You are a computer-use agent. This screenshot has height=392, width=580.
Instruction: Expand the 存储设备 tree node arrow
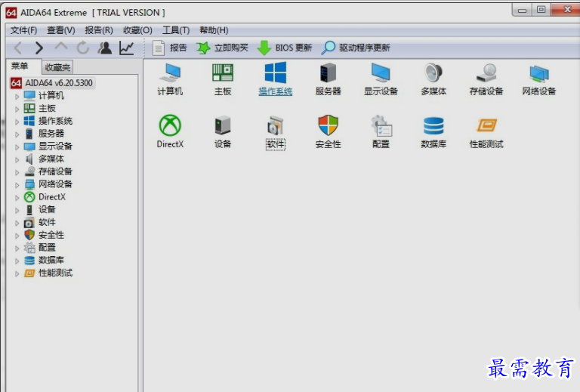17,172
